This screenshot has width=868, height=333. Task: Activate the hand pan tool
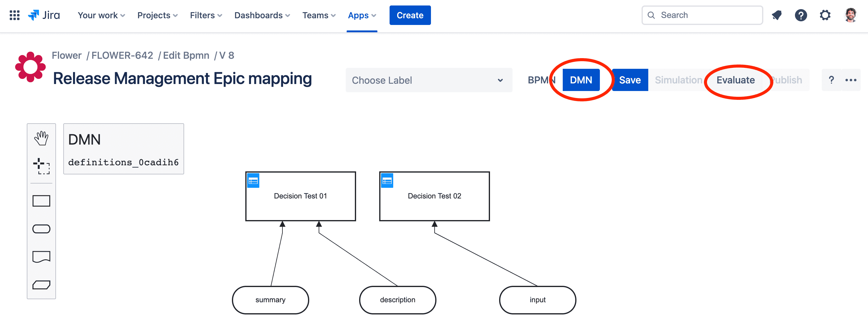(41, 138)
